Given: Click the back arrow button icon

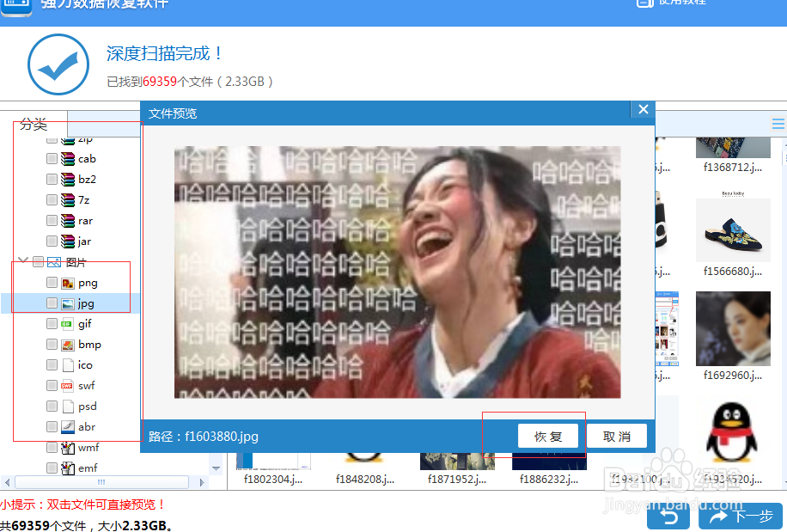Looking at the screenshot, I should pos(668,517).
